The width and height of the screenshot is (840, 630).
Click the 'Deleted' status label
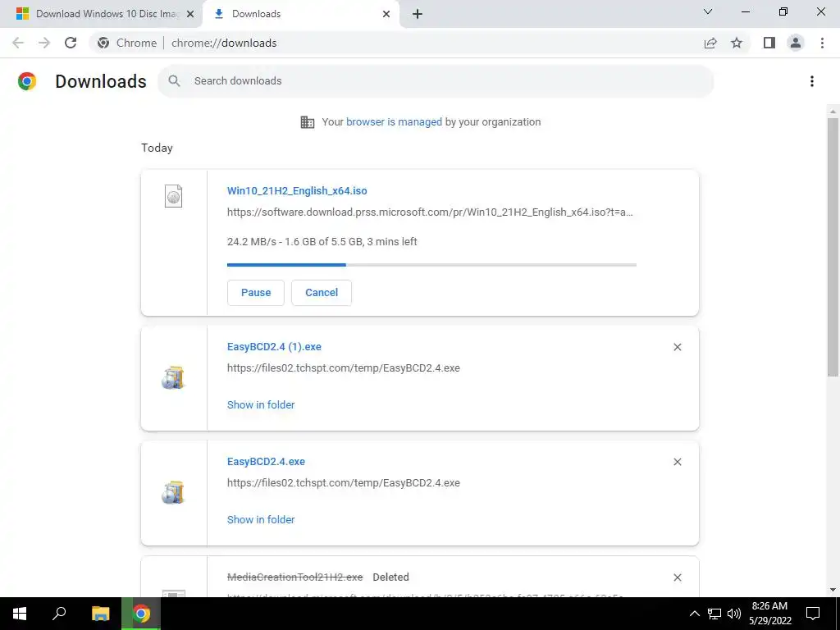(390, 577)
